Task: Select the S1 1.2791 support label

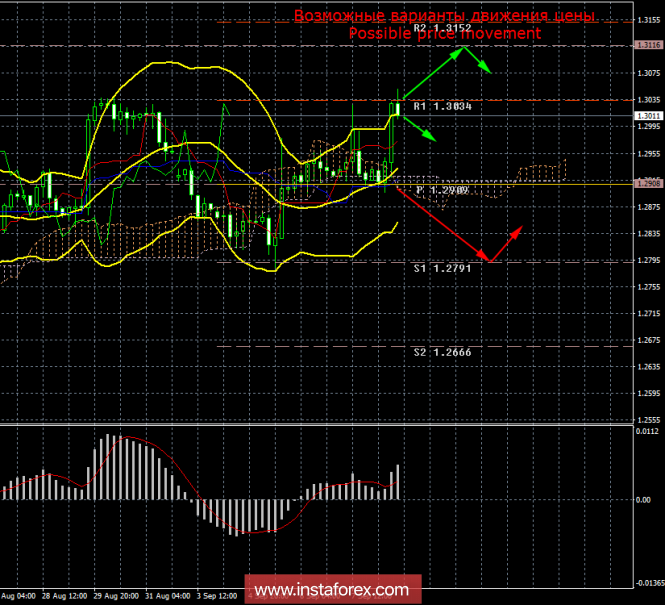Action: click(x=442, y=268)
